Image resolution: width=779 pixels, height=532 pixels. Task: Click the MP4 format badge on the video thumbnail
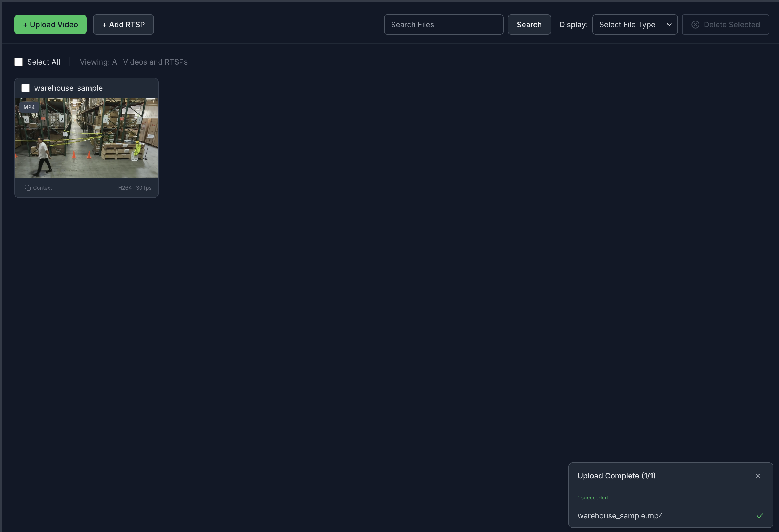click(x=29, y=107)
